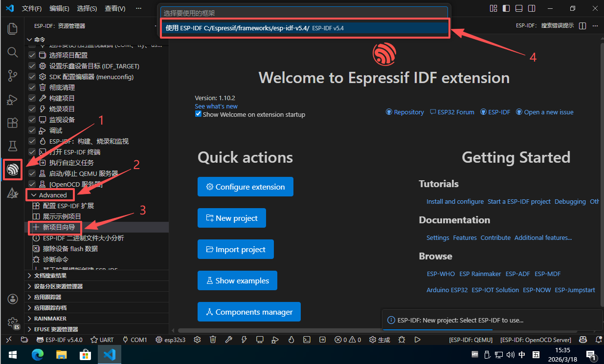Image resolution: width=604 pixels, height=364 pixels.
Task: Open SDK configuration gear in status bar
Action: point(198,340)
